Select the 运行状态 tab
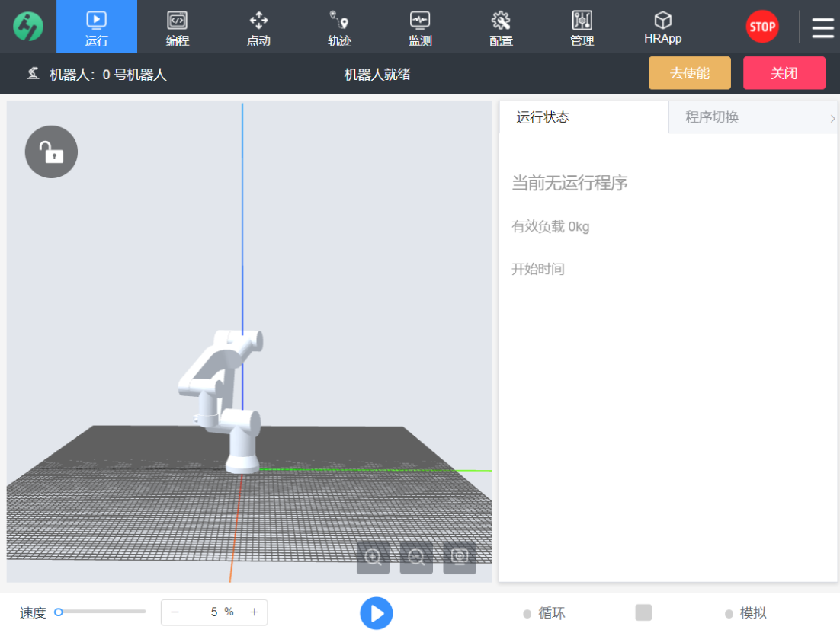Screen dimensions: 840x633 point(543,117)
